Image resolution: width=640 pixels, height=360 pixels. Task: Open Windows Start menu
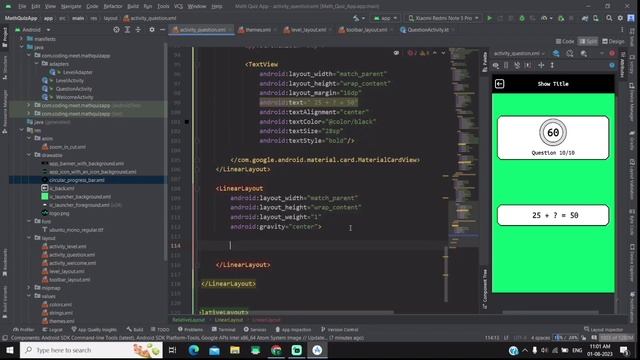9,350
